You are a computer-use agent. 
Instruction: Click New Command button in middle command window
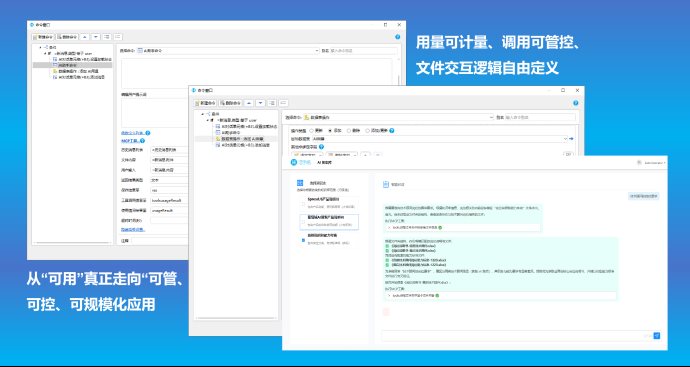206,103
